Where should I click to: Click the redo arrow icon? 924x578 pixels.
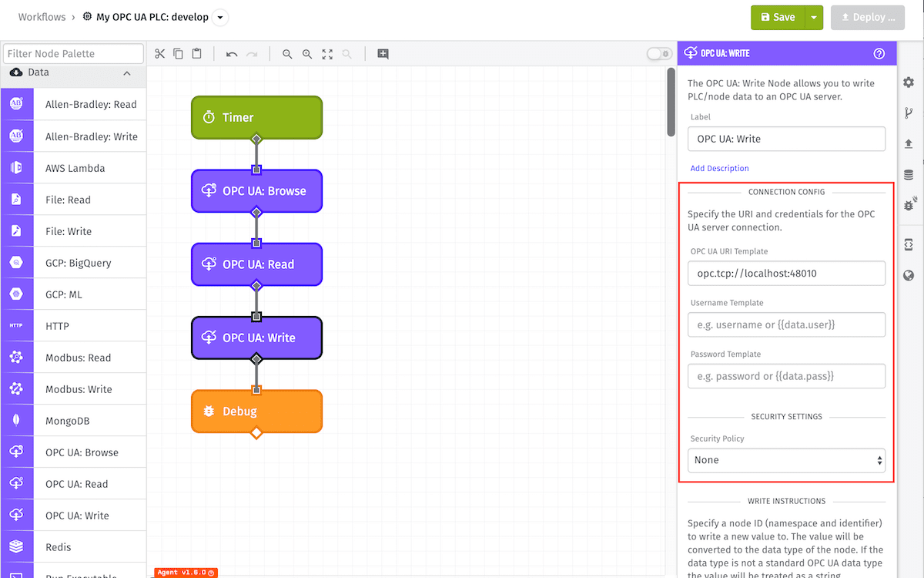252,54
